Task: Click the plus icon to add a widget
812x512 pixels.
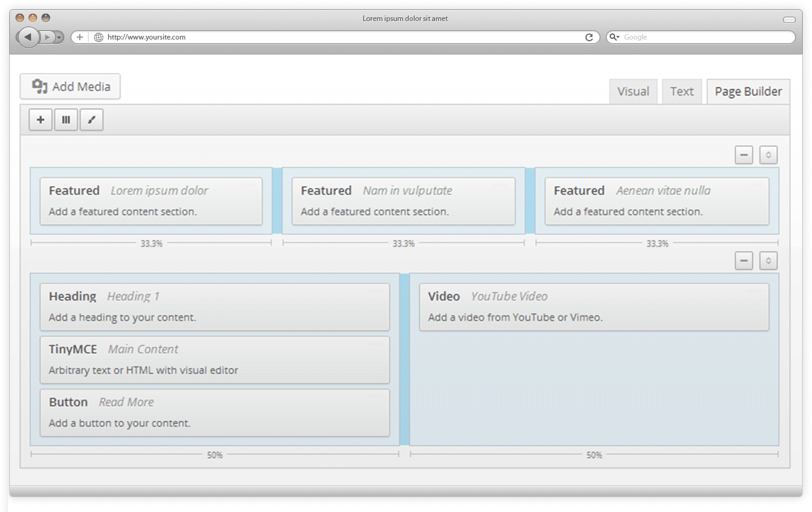Action: [41, 120]
